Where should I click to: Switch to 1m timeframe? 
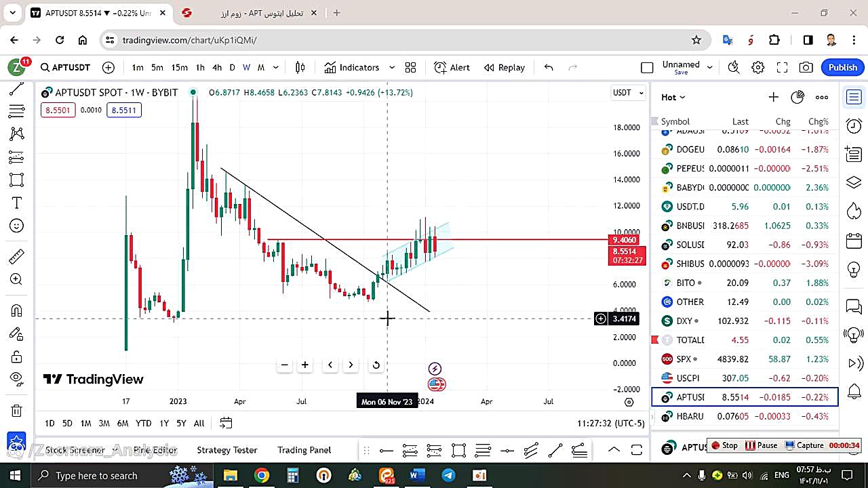point(138,67)
